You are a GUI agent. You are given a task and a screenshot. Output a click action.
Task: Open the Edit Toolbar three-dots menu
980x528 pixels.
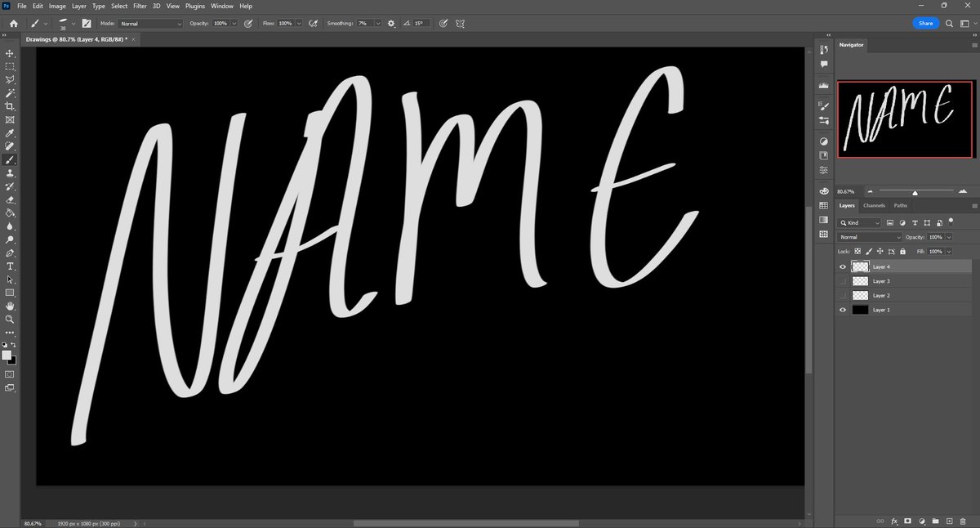(10, 333)
